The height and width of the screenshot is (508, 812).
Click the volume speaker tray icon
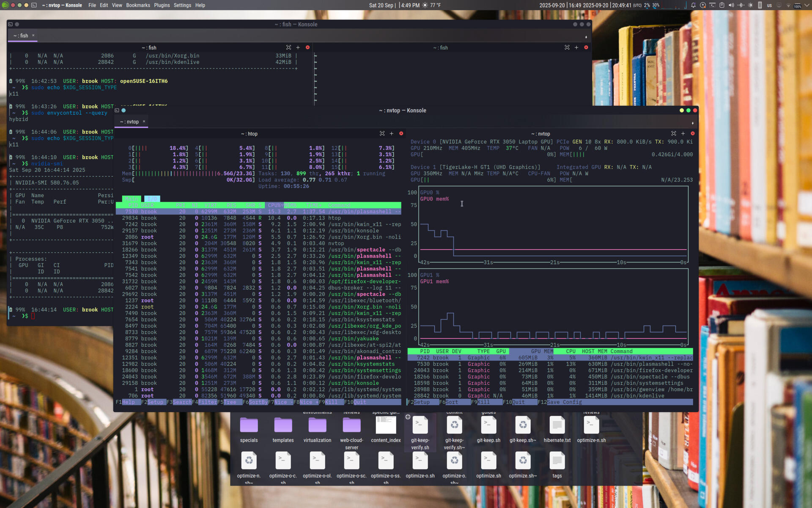click(731, 5)
